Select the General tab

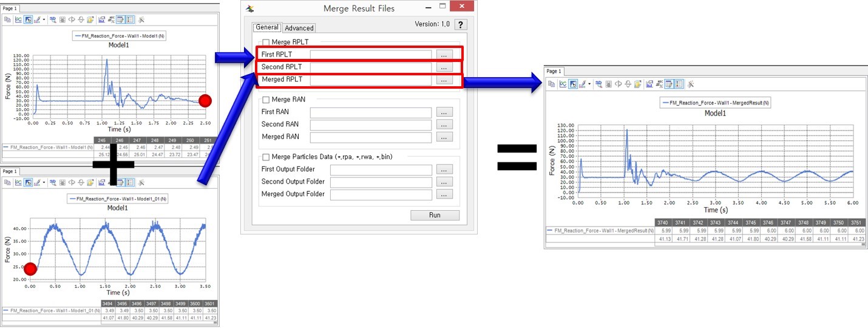(x=267, y=27)
